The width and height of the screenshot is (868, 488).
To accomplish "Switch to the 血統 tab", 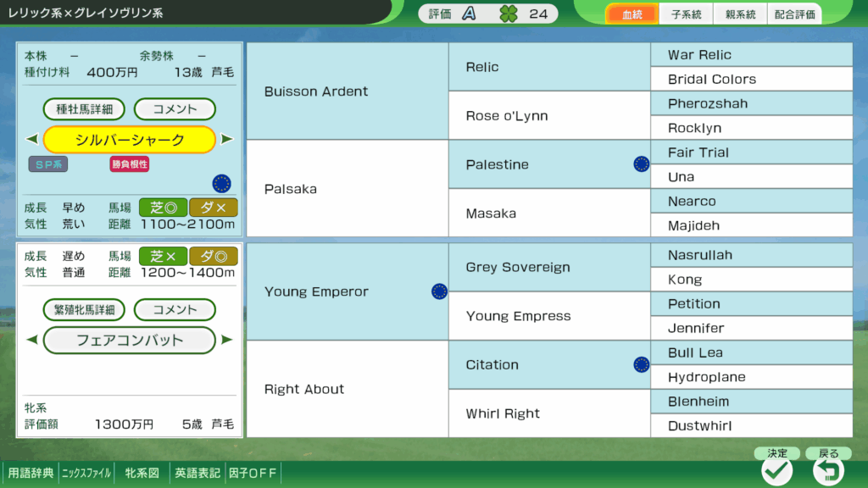I will [632, 14].
